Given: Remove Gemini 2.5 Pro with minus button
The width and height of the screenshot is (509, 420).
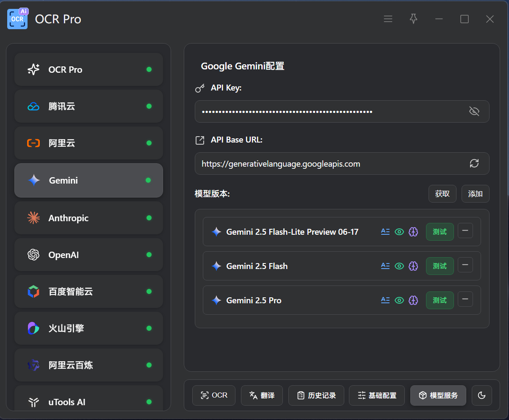Looking at the screenshot, I should click(x=465, y=299).
